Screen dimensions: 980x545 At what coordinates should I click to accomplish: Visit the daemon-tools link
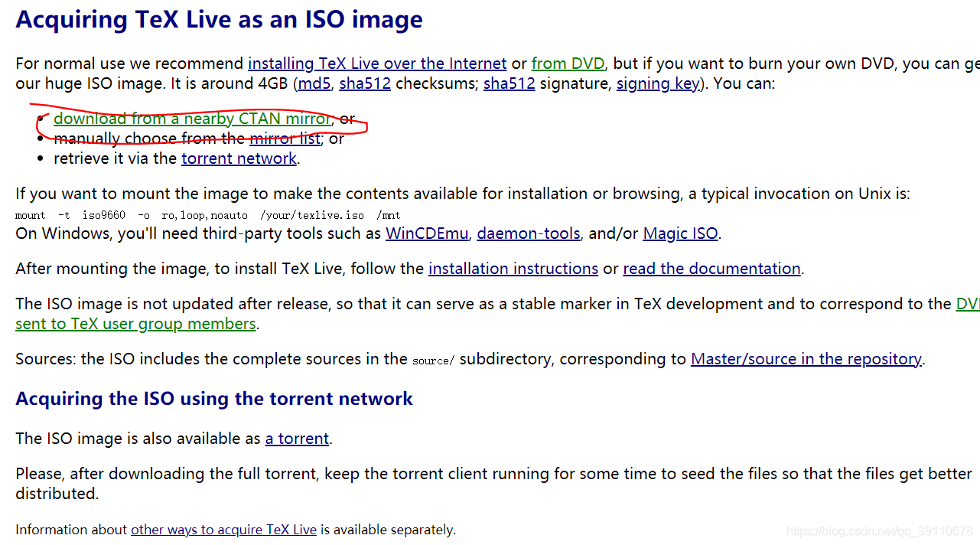pos(529,233)
